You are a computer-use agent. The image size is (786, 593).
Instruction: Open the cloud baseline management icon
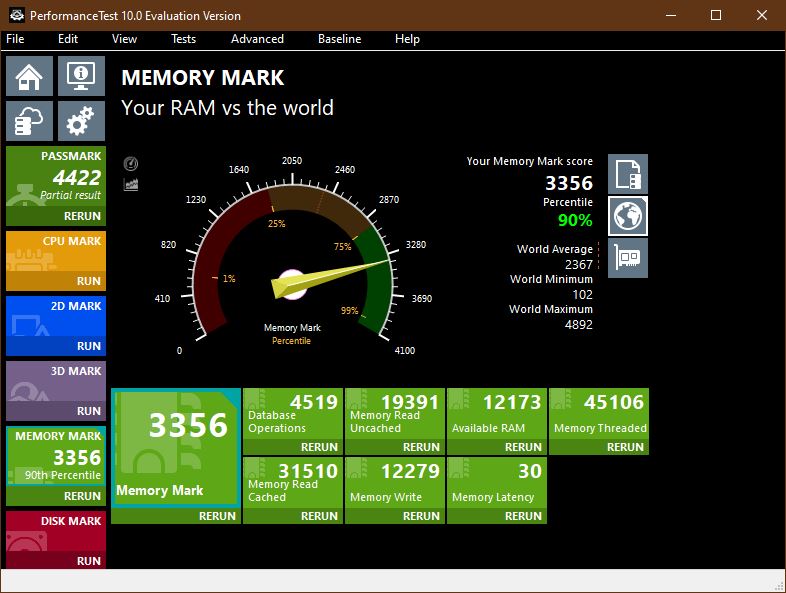pyautogui.click(x=29, y=121)
